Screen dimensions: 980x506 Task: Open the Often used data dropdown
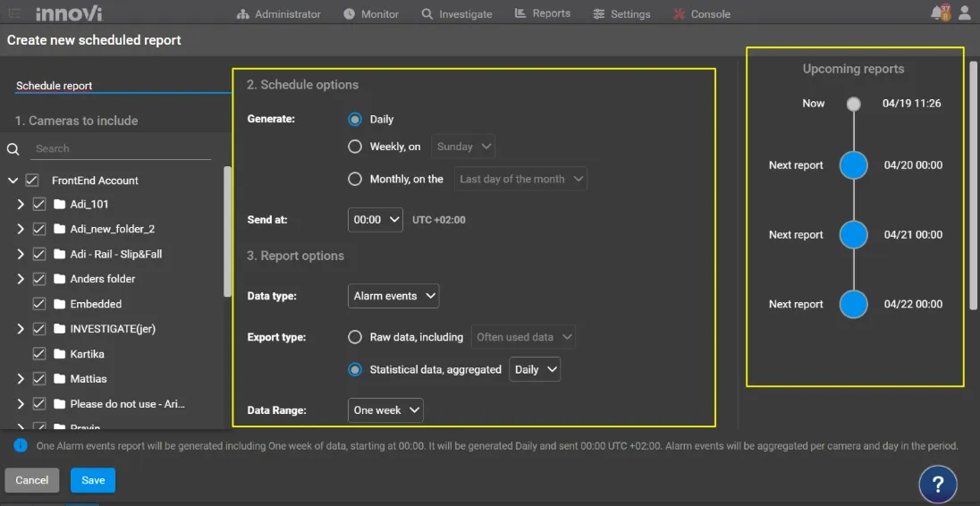coord(523,337)
